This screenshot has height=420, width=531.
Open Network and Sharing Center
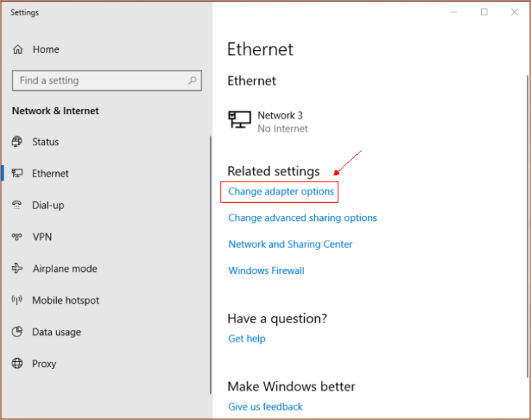(x=290, y=244)
